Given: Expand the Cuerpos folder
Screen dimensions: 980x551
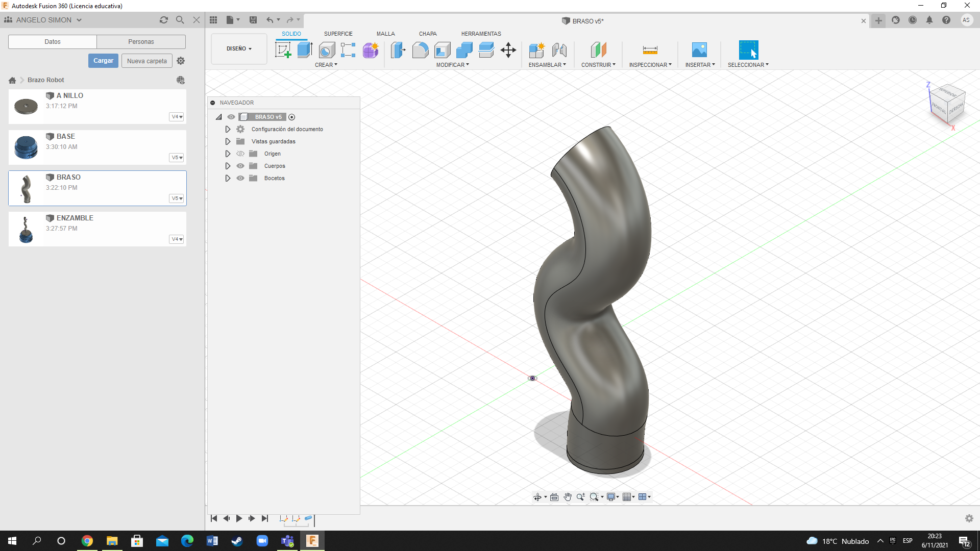Looking at the screenshot, I should (228, 166).
